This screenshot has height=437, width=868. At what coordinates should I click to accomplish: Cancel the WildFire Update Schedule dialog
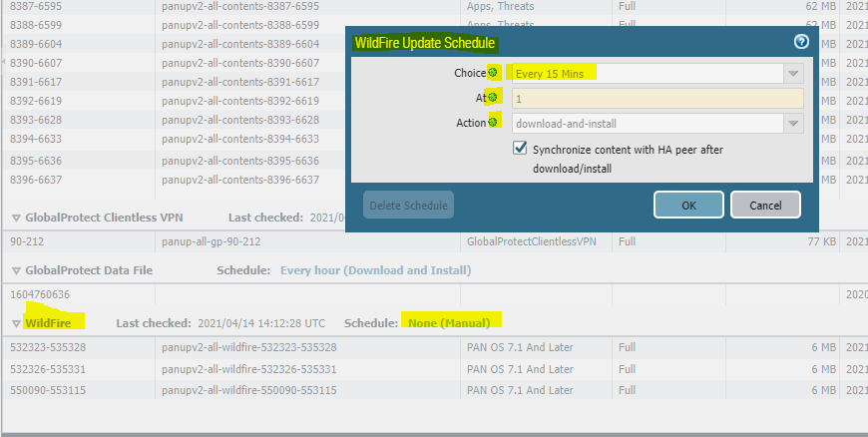coord(765,205)
